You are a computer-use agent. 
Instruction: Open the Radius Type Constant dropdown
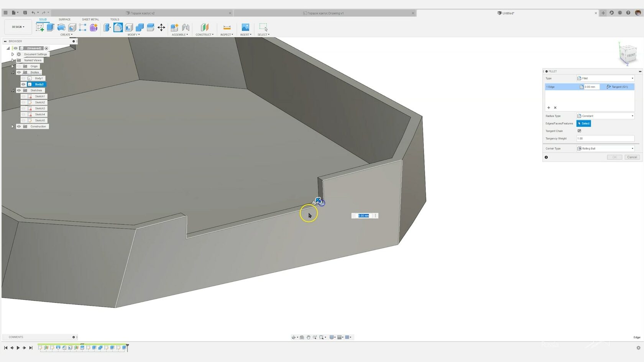[x=605, y=116]
